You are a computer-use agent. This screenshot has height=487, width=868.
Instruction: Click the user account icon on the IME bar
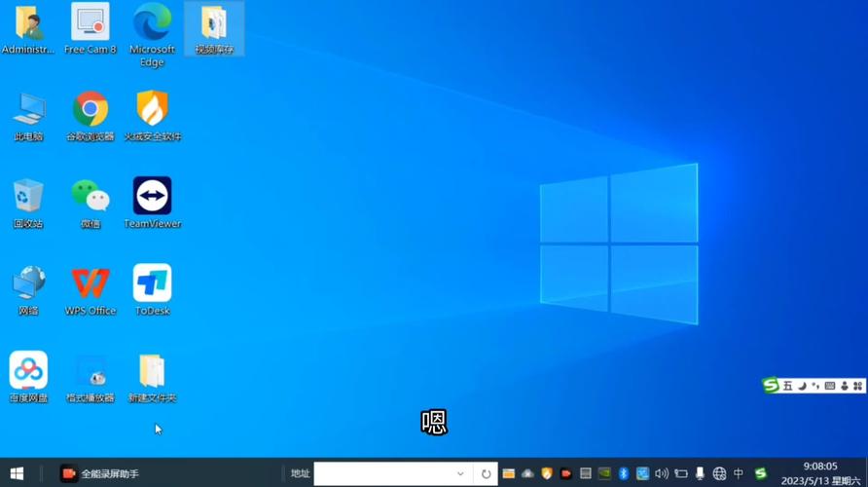pos(845,386)
